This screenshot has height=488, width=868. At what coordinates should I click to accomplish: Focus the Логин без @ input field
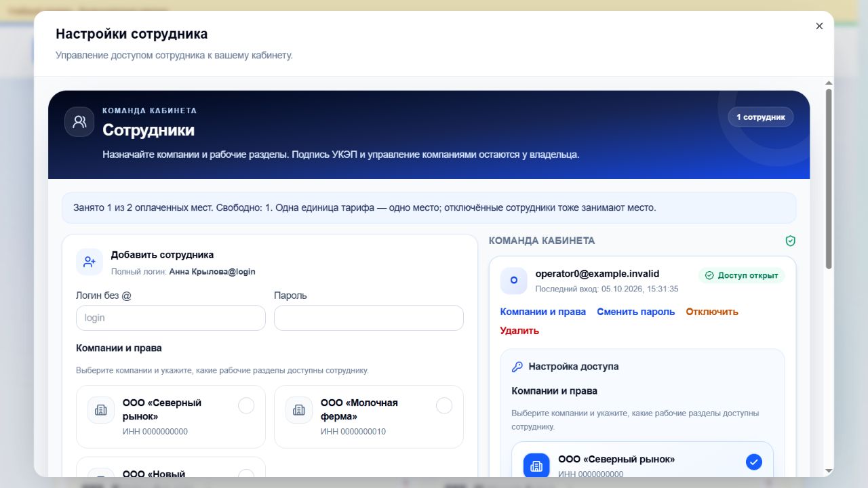[171, 318]
